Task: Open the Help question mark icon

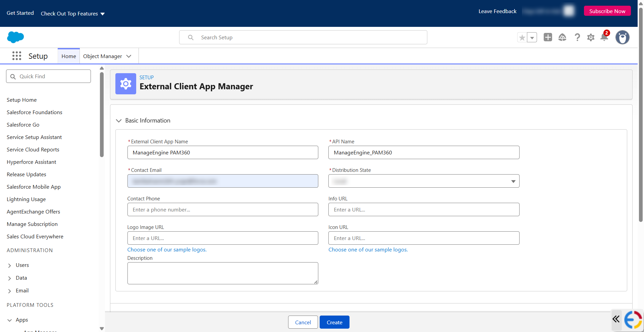Action: [577, 37]
